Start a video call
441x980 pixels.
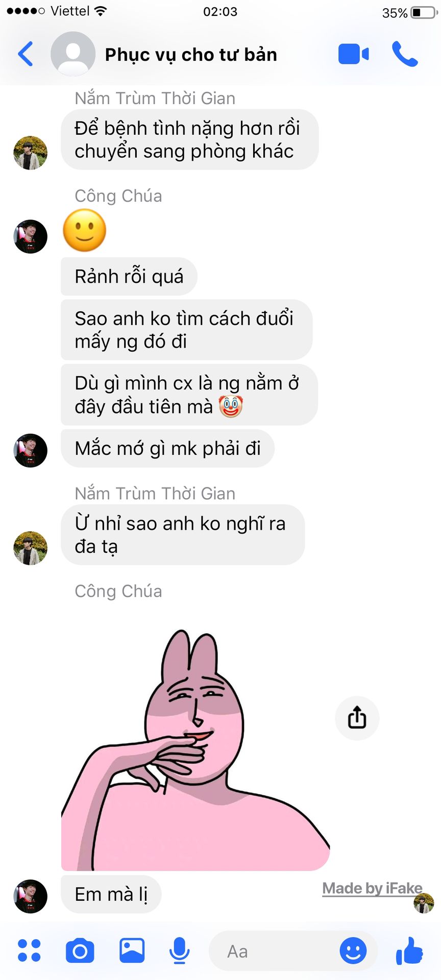click(353, 54)
